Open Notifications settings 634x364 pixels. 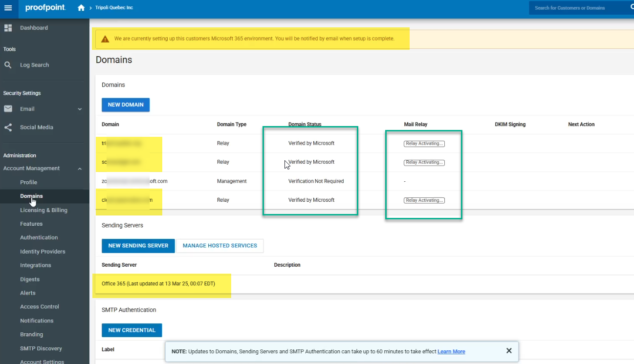click(x=37, y=321)
